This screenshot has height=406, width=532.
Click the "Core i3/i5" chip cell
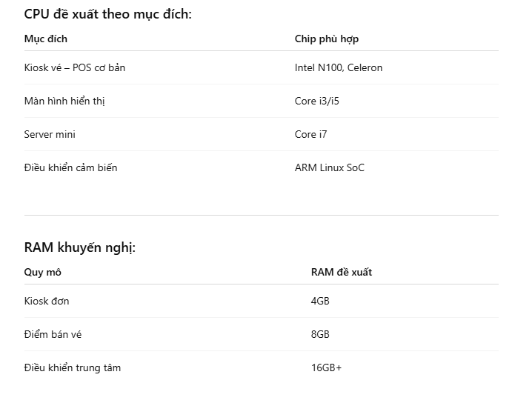pos(317,101)
